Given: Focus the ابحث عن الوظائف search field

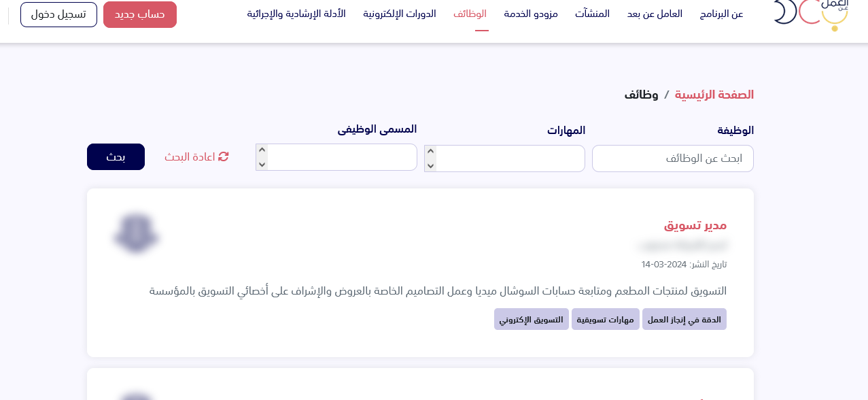Looking at the screenshot, I should tap(672, 159).
